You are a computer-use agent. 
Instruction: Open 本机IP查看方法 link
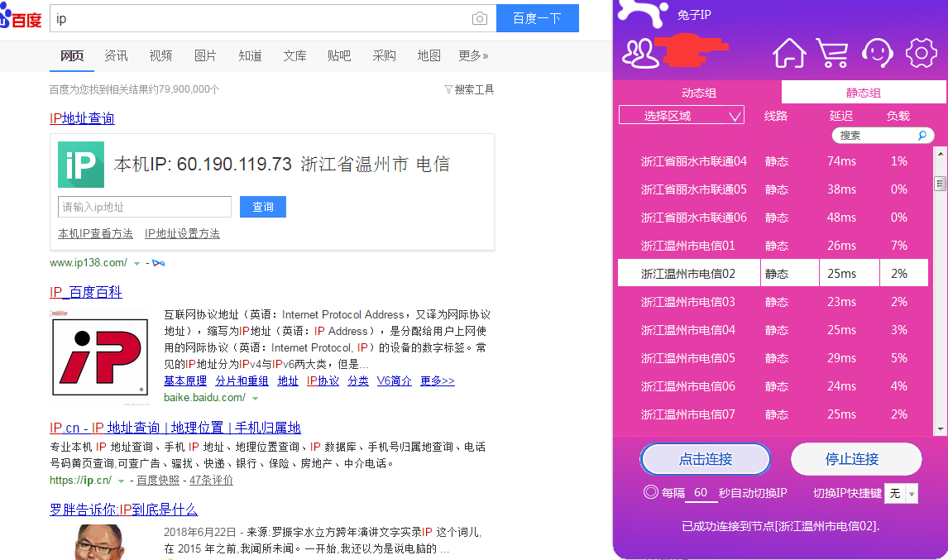click(95, 233)
